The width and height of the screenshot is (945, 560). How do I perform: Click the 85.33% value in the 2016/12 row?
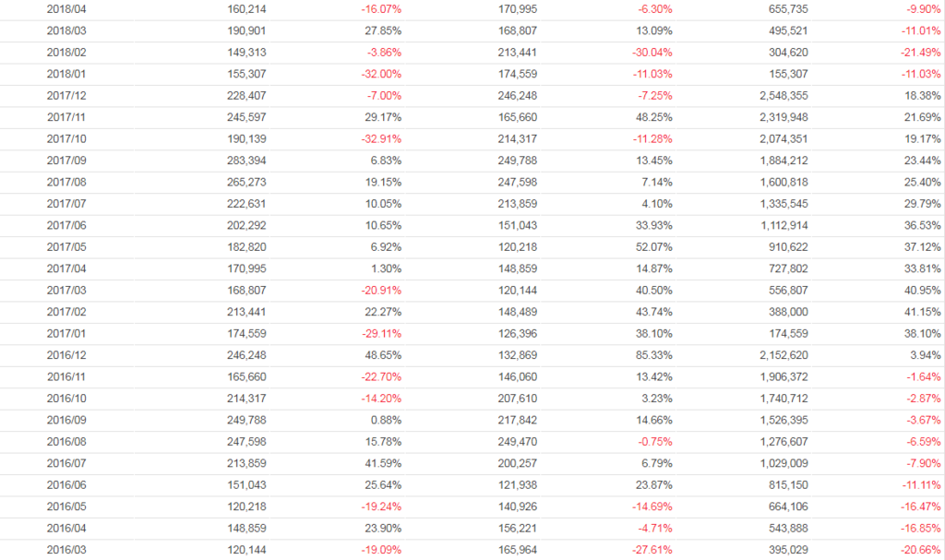654,355
